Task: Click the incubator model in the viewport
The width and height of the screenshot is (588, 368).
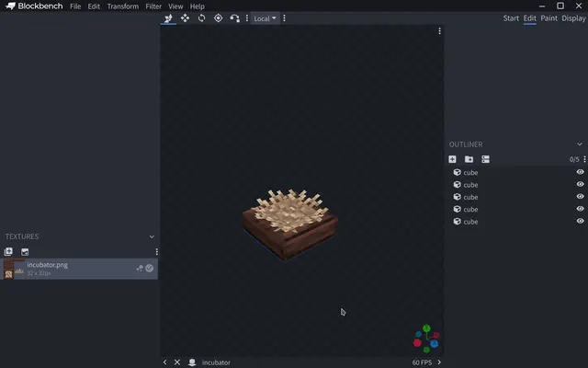Action: click(289, 224)
